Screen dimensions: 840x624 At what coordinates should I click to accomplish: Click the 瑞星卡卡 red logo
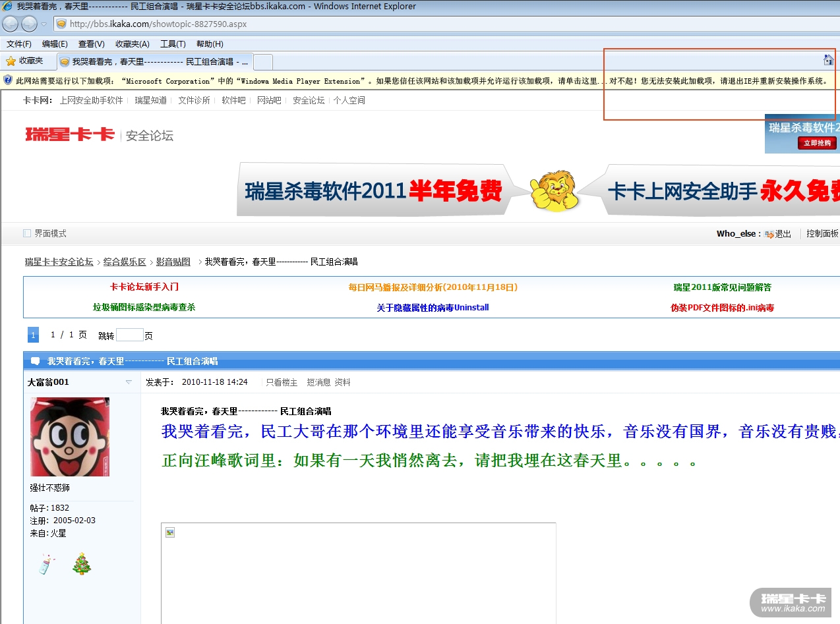pos(70,134)
